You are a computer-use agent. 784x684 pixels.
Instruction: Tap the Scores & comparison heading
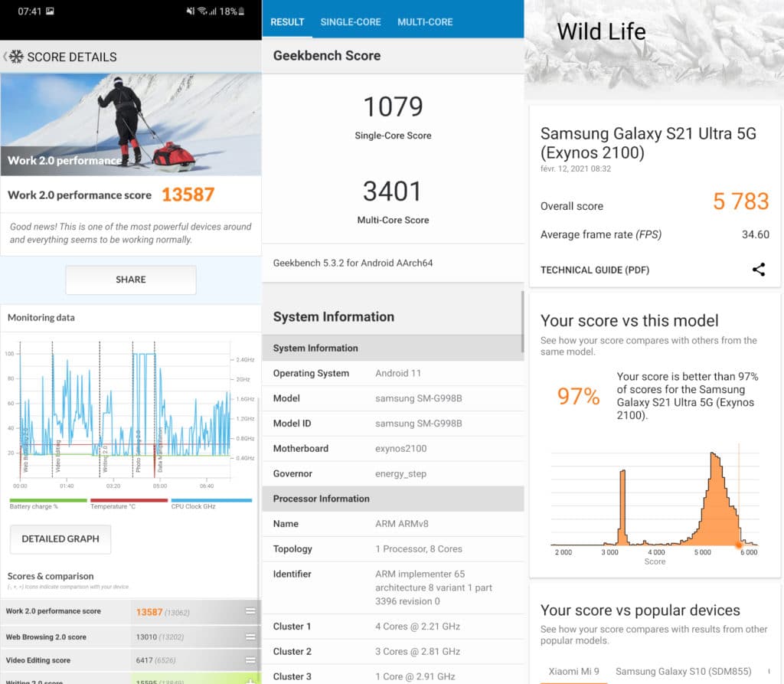51,577
